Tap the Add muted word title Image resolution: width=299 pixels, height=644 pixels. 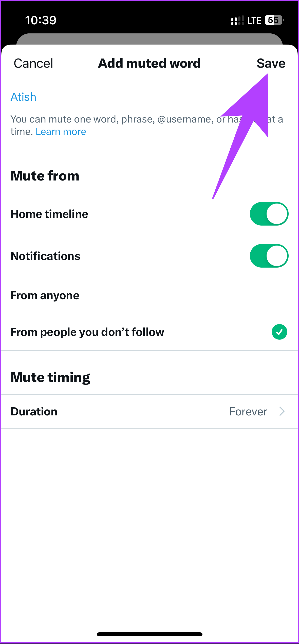pyautogui.click(x=149, y=63)
